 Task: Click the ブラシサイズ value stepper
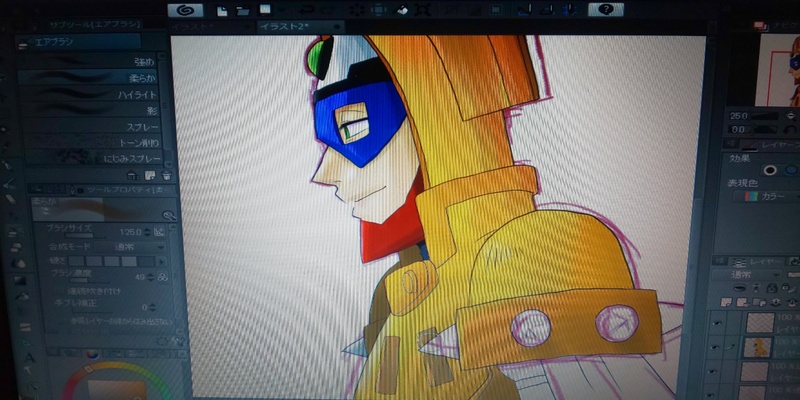tap(148, 232)
